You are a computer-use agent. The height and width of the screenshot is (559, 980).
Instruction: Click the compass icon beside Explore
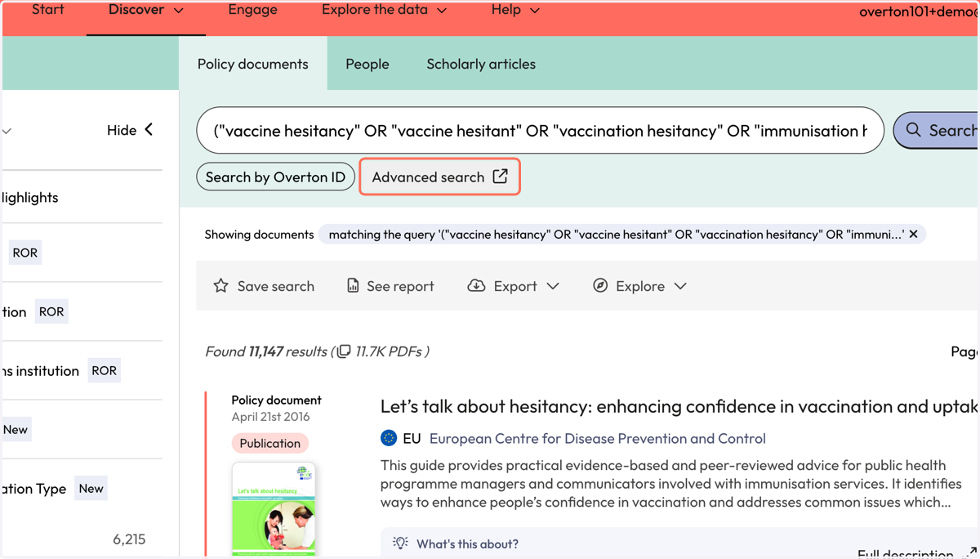(x=600, y=286)
